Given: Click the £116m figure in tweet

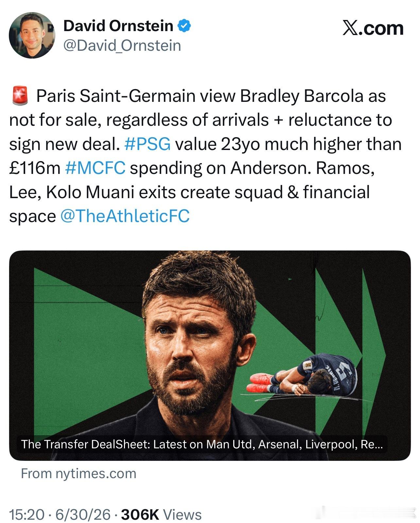Looking at the screenshot, I should 35,168.
